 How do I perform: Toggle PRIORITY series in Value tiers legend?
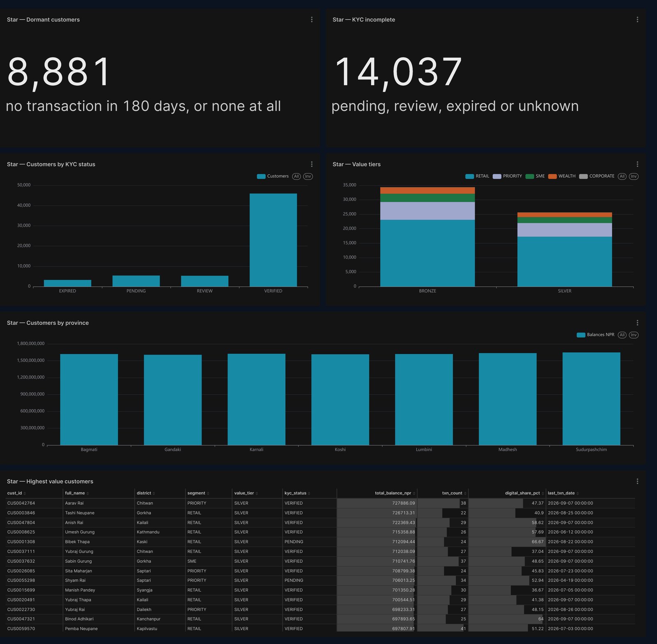pos(508,176)
